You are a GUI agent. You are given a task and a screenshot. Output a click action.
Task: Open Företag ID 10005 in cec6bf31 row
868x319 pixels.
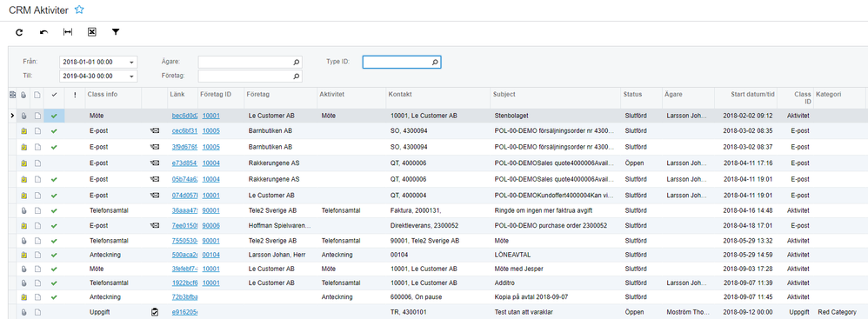coord(210,131)
